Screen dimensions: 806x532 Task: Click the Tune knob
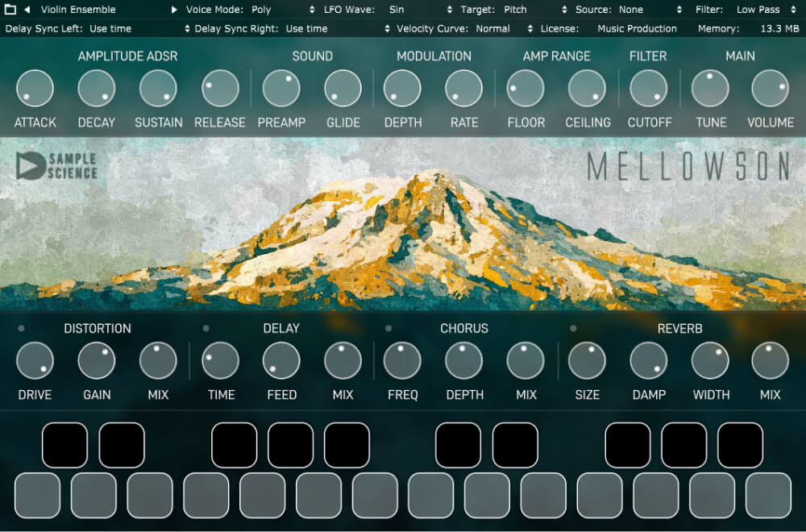(710, 89)
